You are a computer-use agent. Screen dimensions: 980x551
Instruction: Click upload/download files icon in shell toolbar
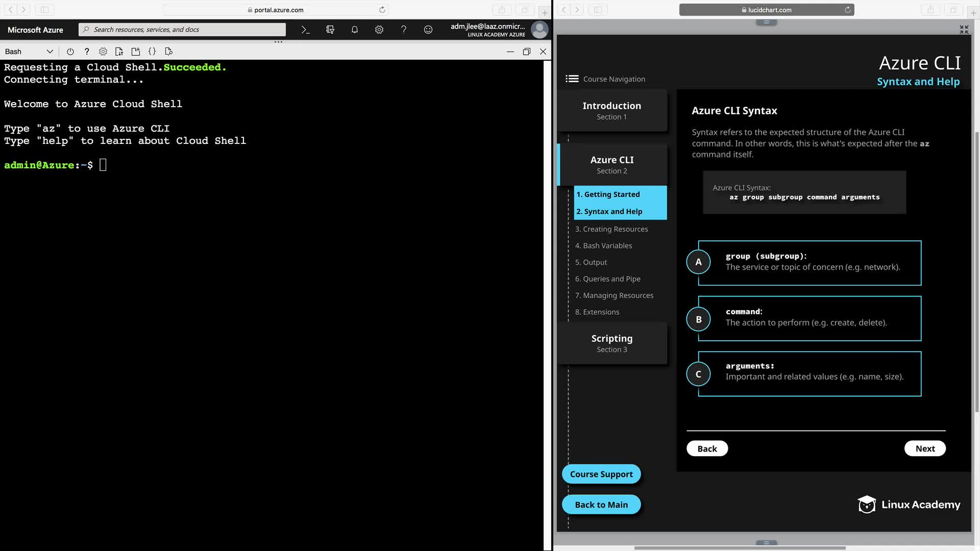pyautogui.click(x=119, y=52)
